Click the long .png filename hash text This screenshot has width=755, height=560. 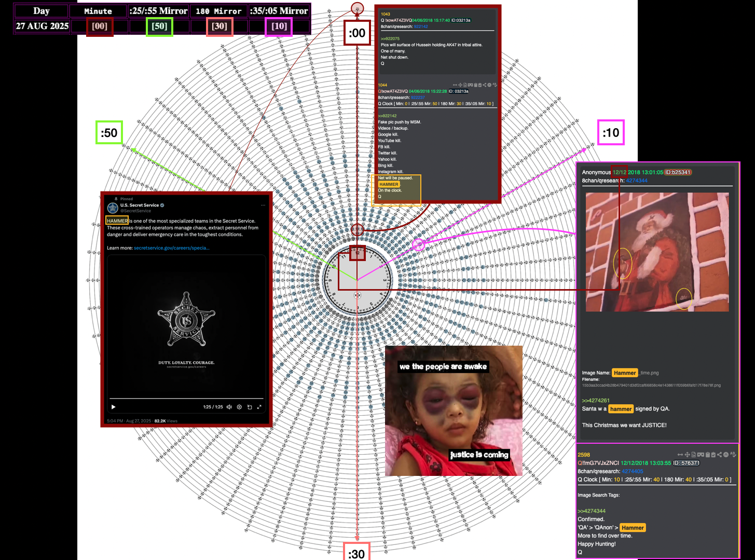point(651,385)
